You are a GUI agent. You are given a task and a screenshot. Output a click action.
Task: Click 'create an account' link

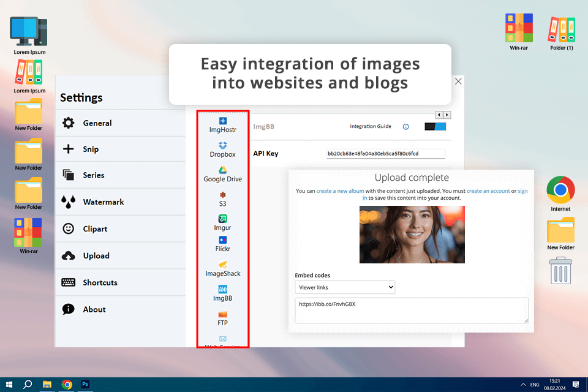(488, 191)
